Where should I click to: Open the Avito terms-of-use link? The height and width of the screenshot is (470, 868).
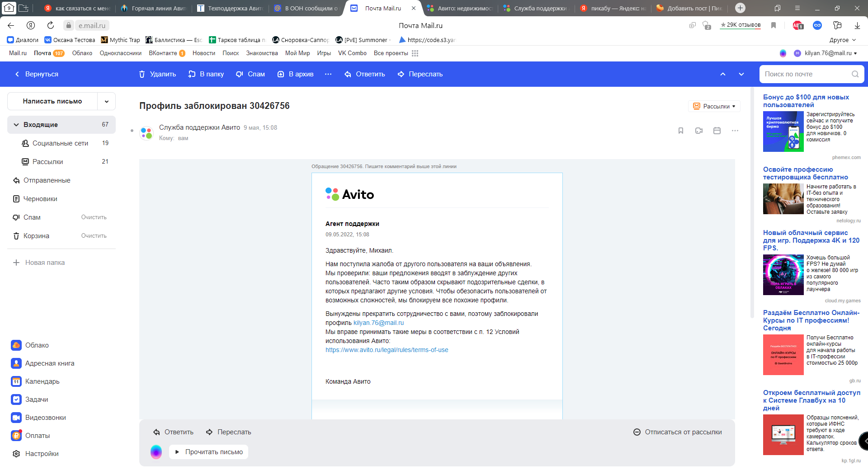point(387,350)
